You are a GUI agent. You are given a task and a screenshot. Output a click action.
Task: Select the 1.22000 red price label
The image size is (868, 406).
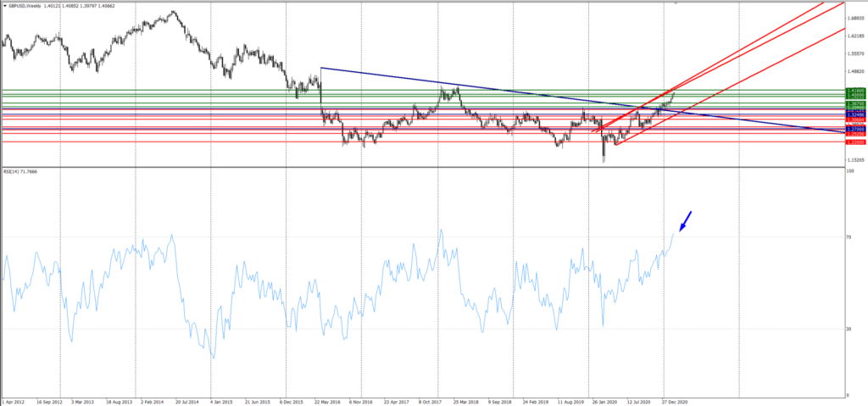[x=856, y=142]
